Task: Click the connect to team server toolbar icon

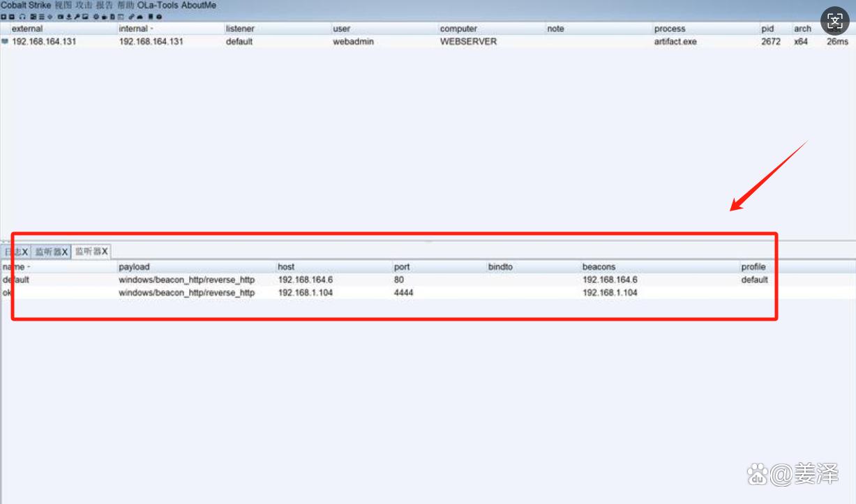Action: [x=3, y=17]
